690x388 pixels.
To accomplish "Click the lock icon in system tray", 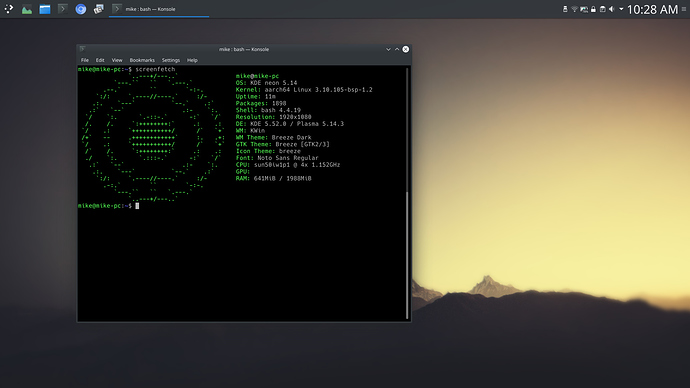I will point(593,9).
